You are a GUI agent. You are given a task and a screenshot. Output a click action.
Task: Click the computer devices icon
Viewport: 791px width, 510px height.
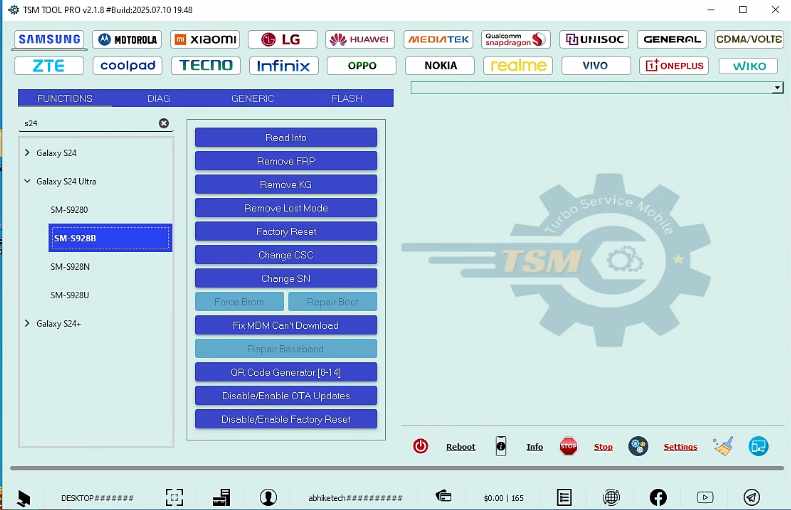tap(221, 497)
